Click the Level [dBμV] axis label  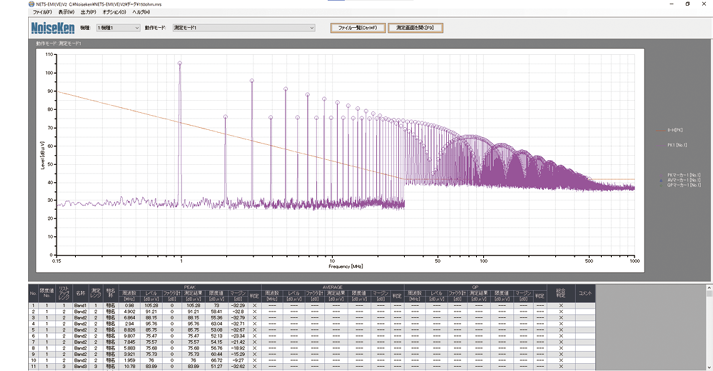(43, 155)
